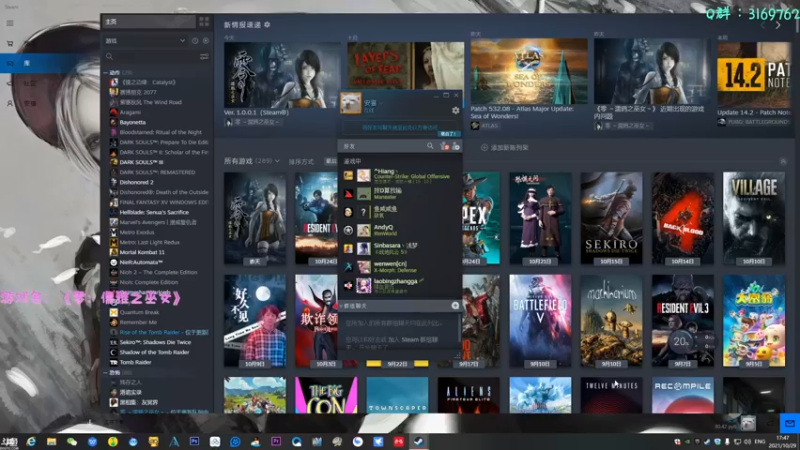This screenshot has width=800, height=450.
Task: Expand the status dropdown next to username
Action: tap(381, 103)
